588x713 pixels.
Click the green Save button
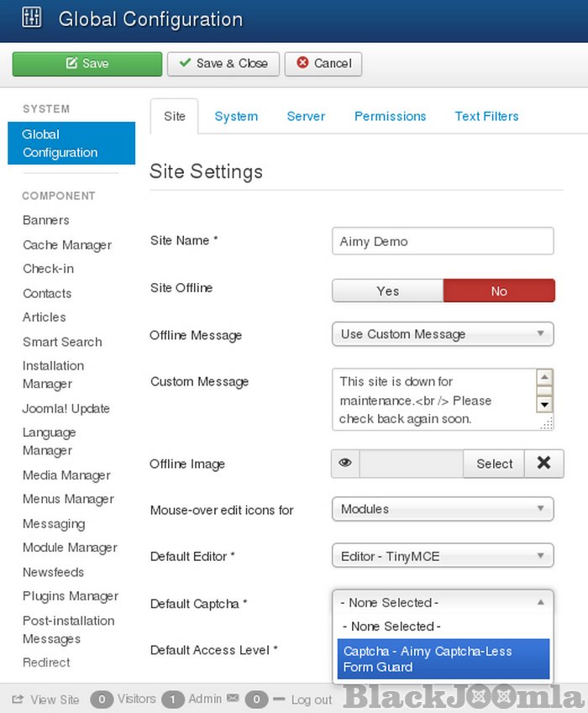[87, 64]
